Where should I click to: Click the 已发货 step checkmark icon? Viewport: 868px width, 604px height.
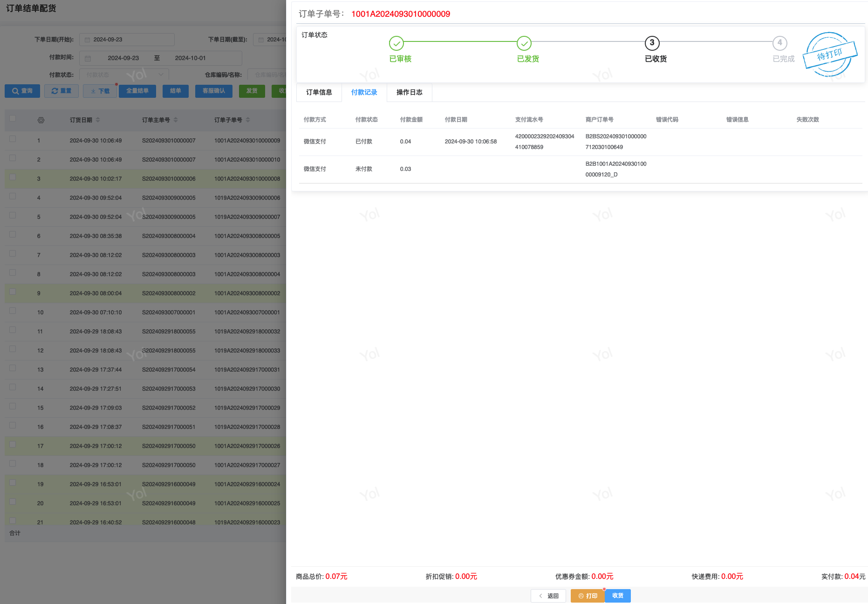pyautogui.click(x=524, y=43)
